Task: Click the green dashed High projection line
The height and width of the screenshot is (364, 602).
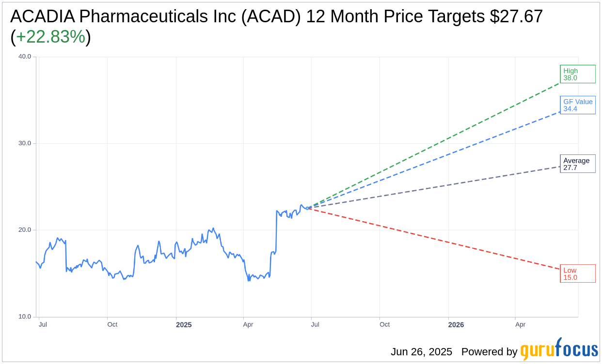Action: tap(436, 145)
